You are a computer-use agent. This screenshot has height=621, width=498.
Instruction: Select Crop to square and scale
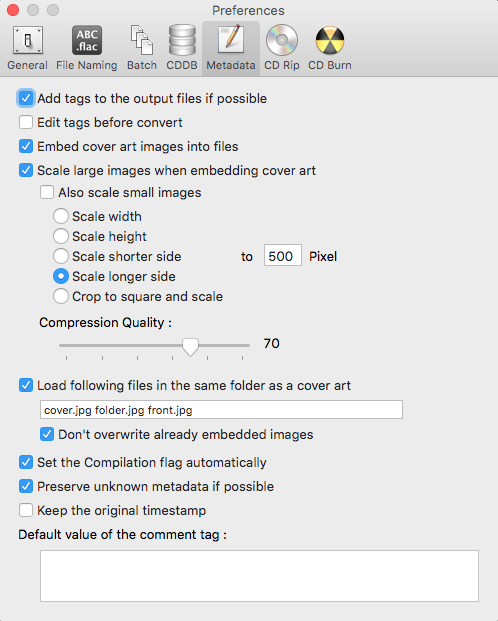pos(61,296)
